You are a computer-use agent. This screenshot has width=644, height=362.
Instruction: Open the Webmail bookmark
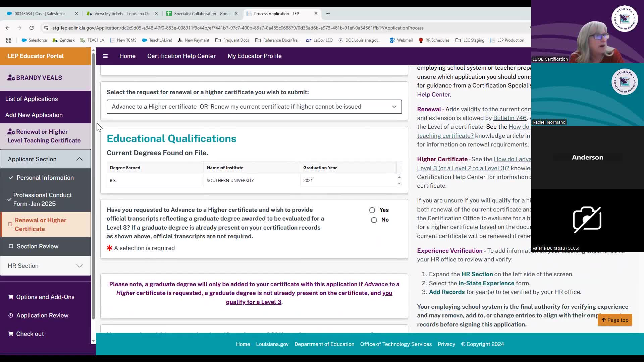(x=401, y=40)
